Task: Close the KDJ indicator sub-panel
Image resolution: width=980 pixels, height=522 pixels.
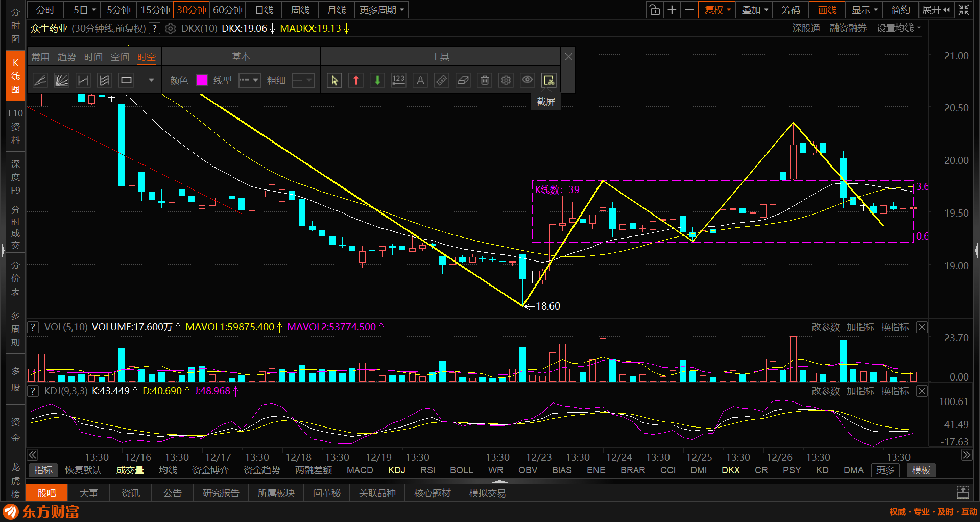Action: tap(922, 391)
